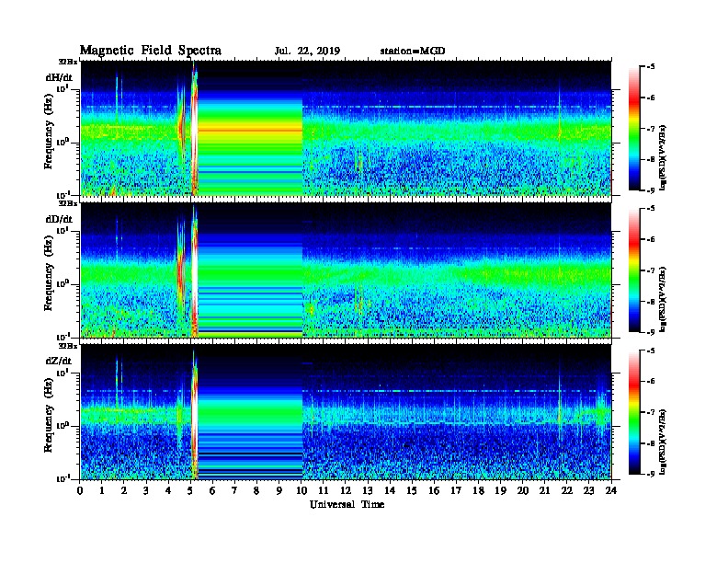Click hour '16' on the time axis
728x563 pixels.
pyautogui.click(x=434, y=490)
